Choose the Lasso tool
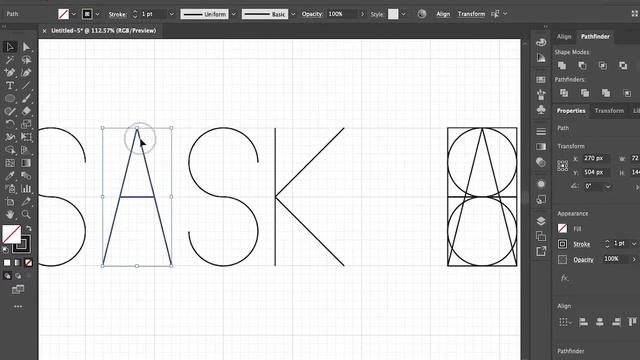Image resolution: width=640 pixels, height=360 pixels. 26,60
